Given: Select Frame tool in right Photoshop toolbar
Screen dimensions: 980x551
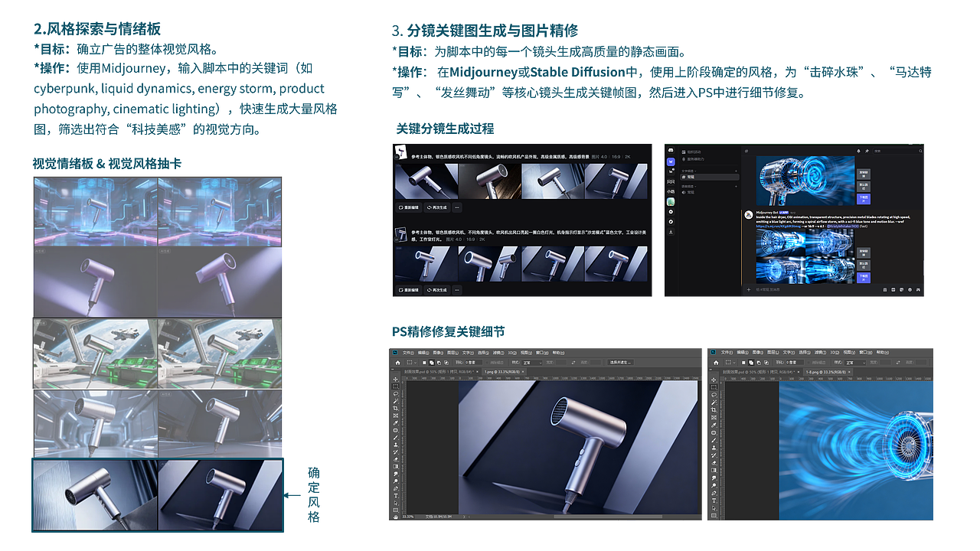Looking at the screenshot, I should pyautogui.click(x=714, y=416).
